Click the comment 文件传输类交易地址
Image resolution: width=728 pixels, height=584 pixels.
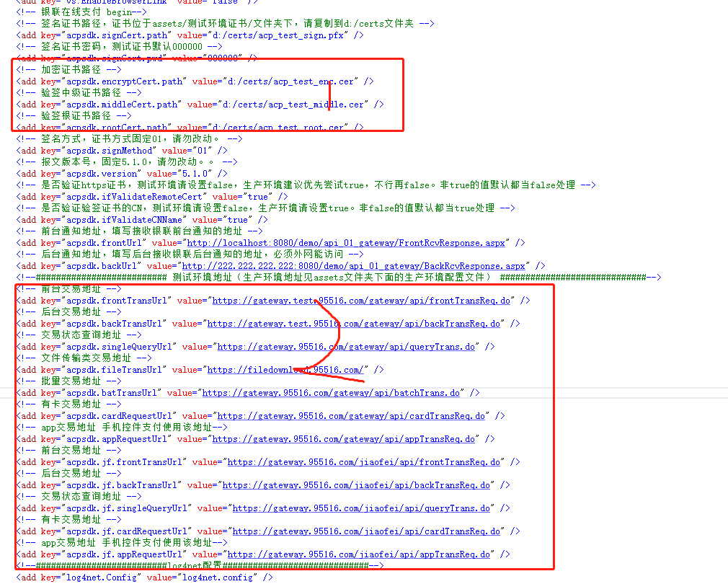coord(84,358)
